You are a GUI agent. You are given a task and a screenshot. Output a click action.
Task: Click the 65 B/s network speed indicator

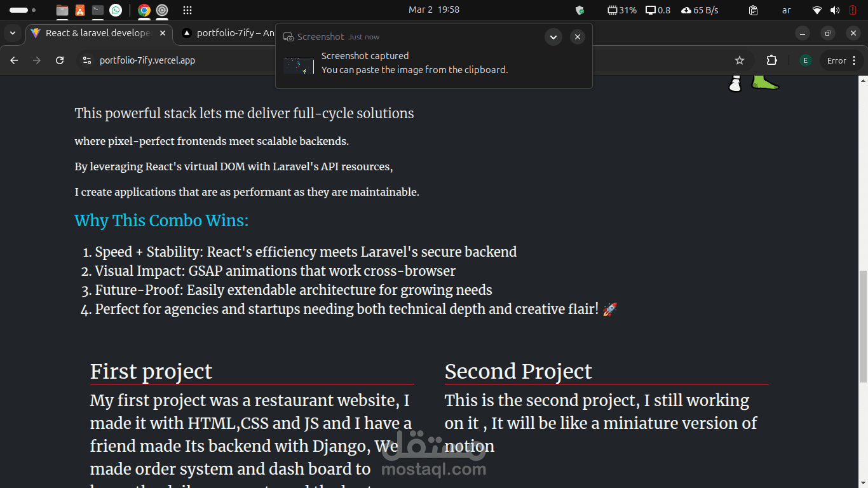pos(700,10)
